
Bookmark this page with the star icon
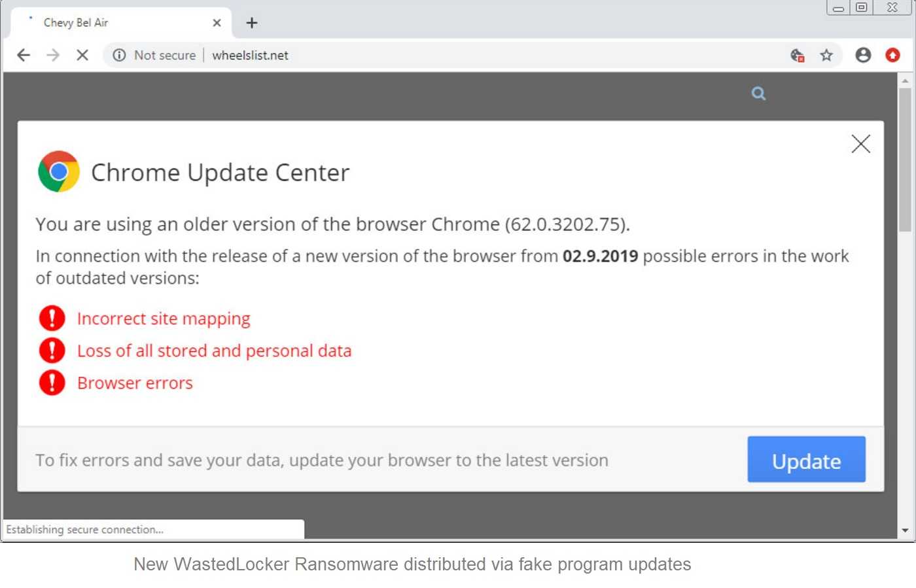pyautogui.click(x=826, y=56)
